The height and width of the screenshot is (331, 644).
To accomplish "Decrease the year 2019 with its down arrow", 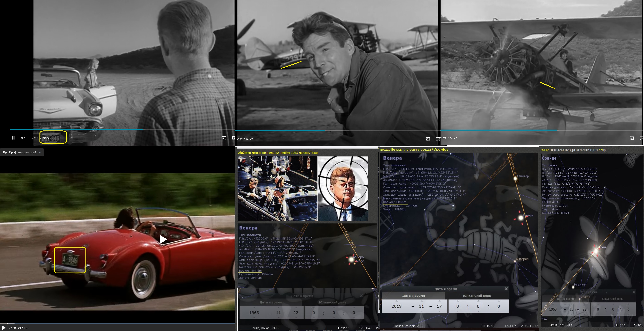I will 397,311.
